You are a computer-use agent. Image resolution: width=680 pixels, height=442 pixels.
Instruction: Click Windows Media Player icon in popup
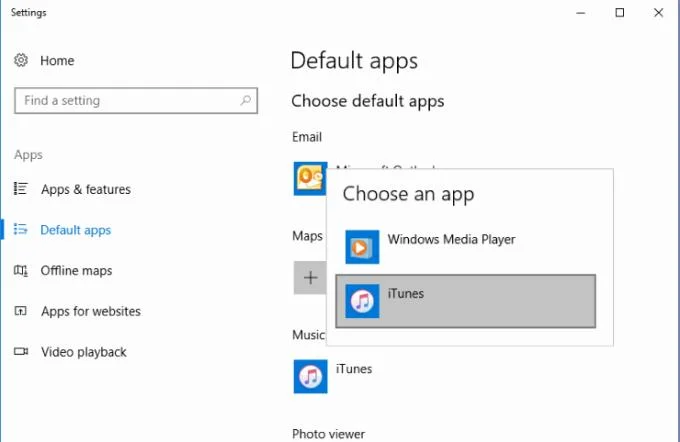(362, 247)
